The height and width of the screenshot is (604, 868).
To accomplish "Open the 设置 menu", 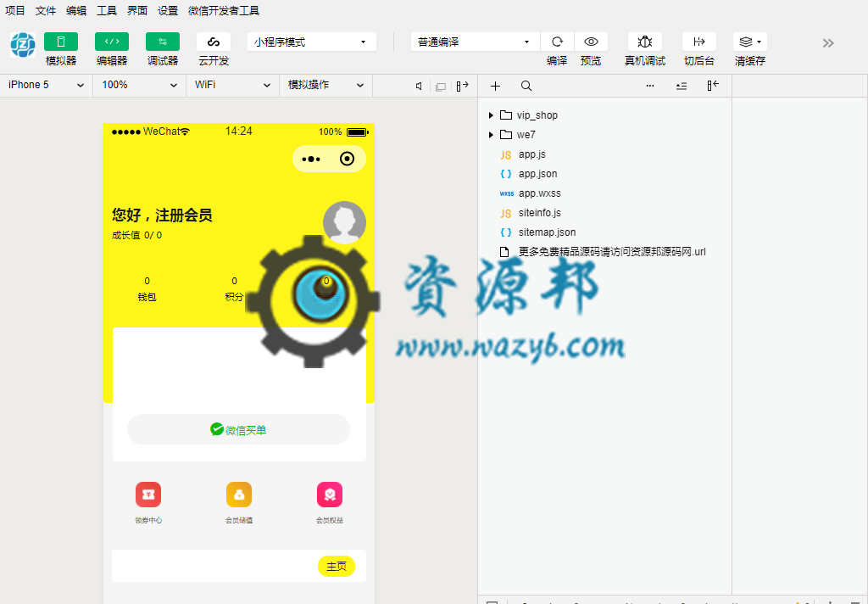I will [x=168, y=10].
